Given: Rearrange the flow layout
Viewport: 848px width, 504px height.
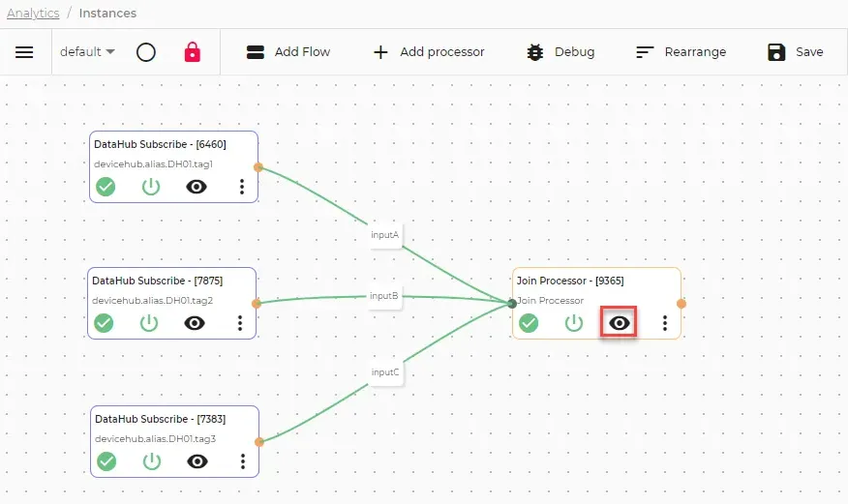Looking at the screenshot, I should [x=681, y=52].
